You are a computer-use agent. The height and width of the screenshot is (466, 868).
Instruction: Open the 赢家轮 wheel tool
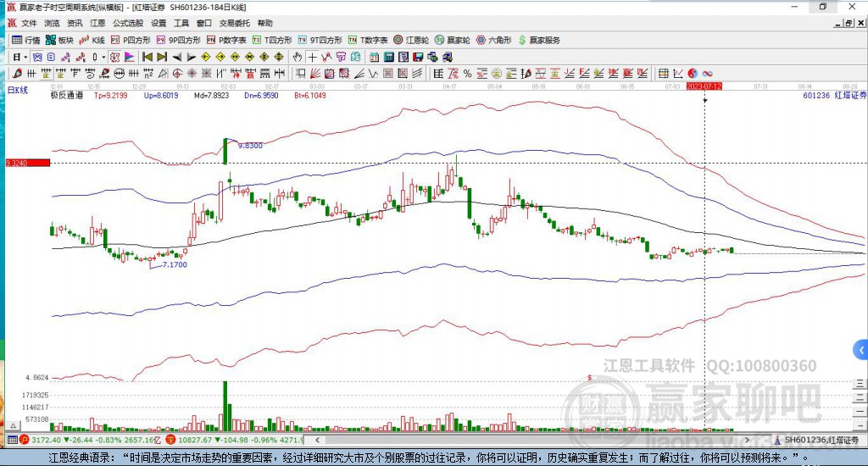(453, 40)
